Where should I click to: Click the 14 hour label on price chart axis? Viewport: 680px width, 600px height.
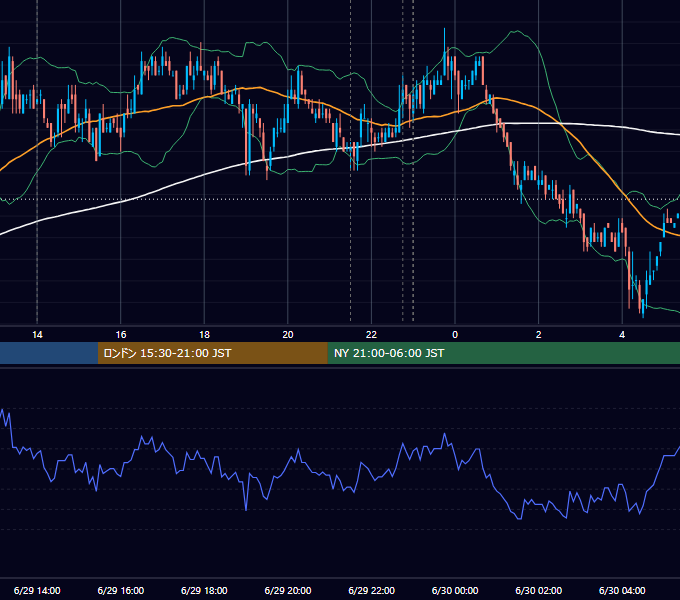pyautogui.click(x=37, y=335)
